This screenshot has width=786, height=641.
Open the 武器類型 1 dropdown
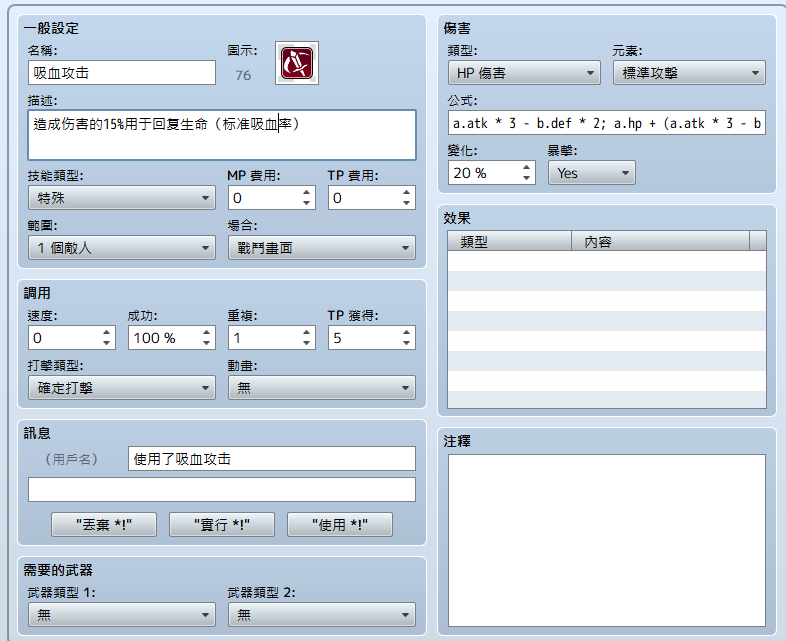(x=122, y=614)
